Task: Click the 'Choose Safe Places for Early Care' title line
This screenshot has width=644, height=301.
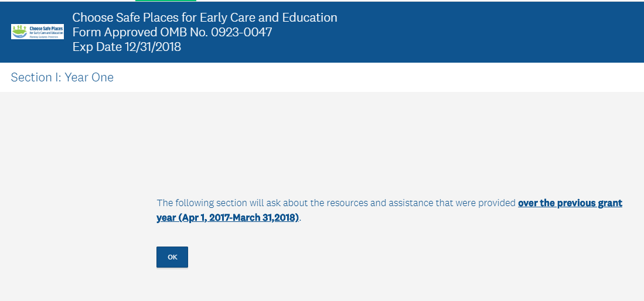Action: (205, 18)
